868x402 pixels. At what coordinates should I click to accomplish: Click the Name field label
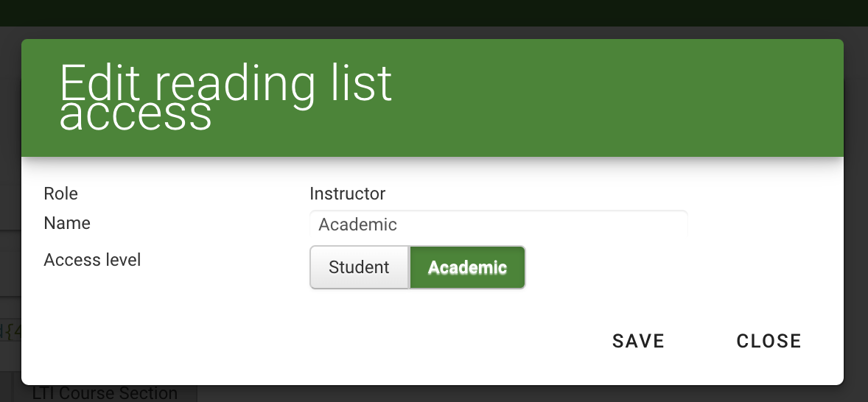click(x=67, y=223)
